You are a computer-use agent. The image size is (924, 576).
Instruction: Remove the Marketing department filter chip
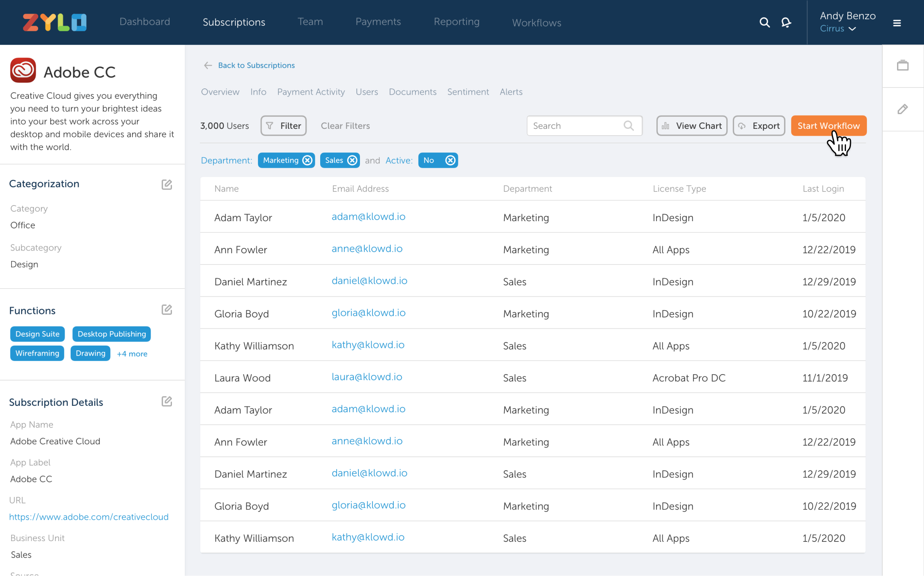click(x=307, y=160)
